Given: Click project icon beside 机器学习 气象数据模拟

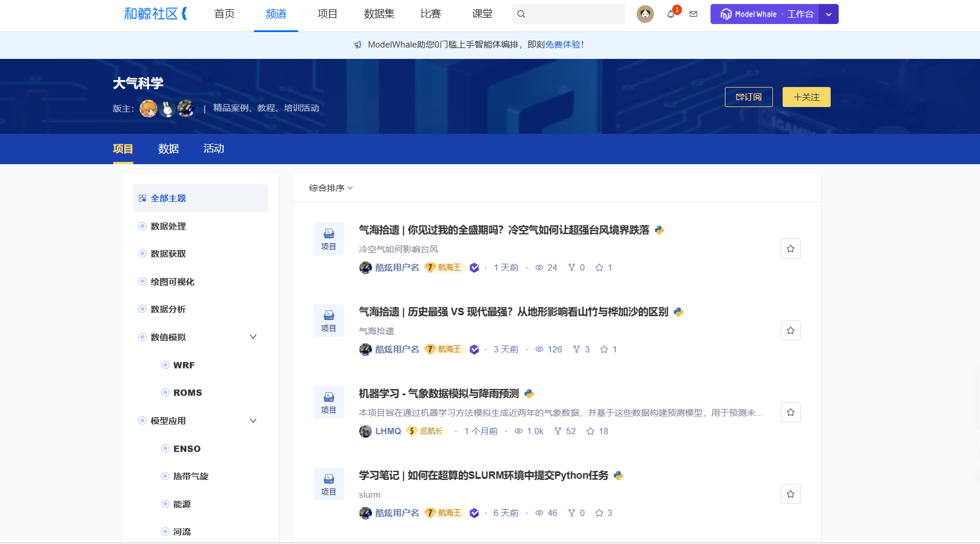Looking at the screenshot, I should (328, 402).
